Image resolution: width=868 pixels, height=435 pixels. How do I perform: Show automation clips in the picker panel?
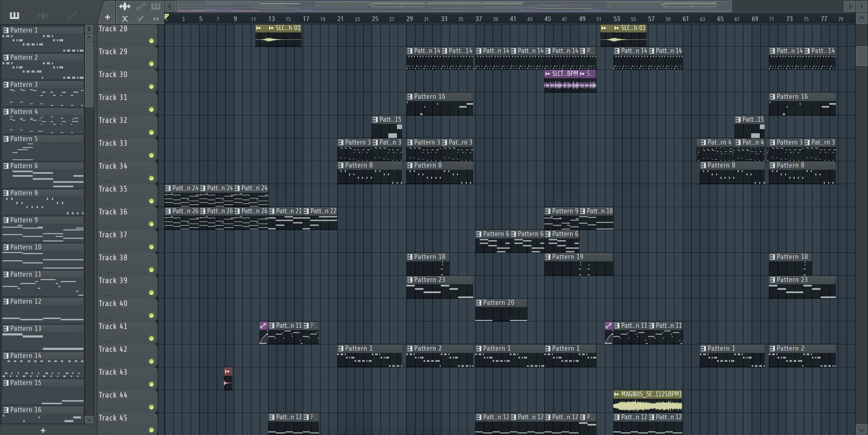point(72,15)
